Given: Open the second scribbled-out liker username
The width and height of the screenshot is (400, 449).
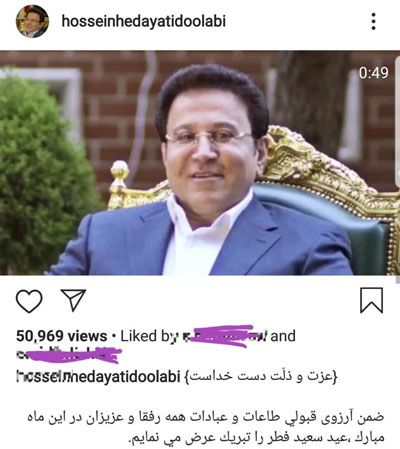Looking at the screenshot, I should pyautogui.click(x=69, y=354).
